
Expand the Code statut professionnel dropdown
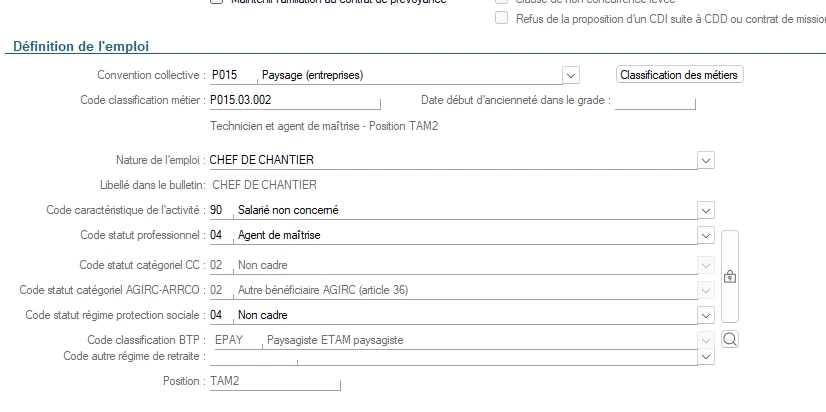706,236
